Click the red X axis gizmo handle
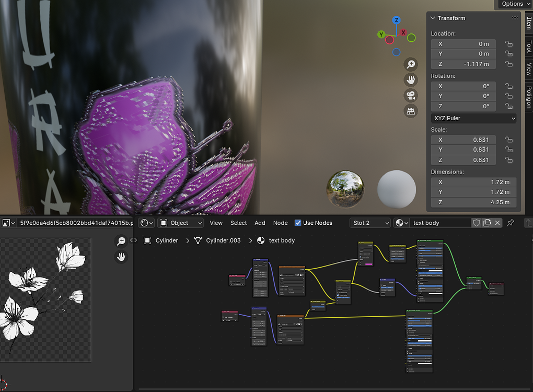Image resolution: width=533 pixels, height=392 pixels. [x=403, y=32]
